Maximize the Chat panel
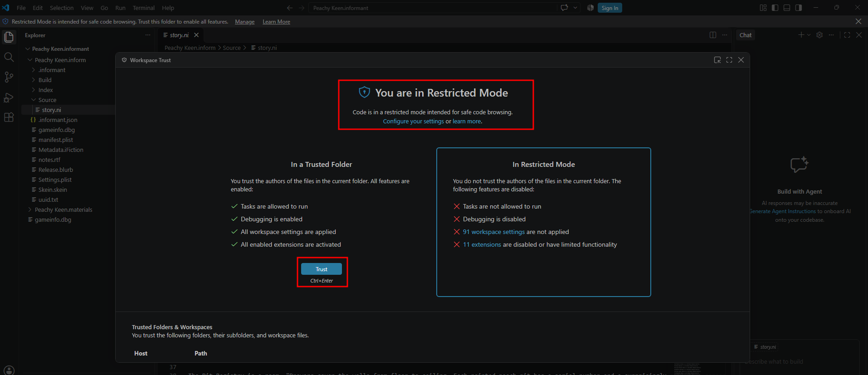This screenshot has width=868, height=375. pyautogui.click(x=847, y=35)
